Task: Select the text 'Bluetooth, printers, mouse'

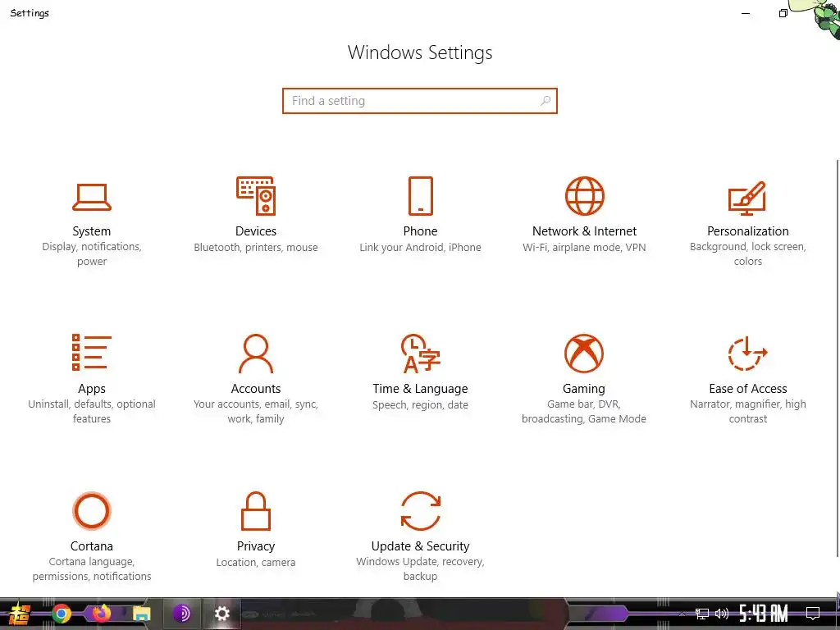Action: (x=256, y=247)
